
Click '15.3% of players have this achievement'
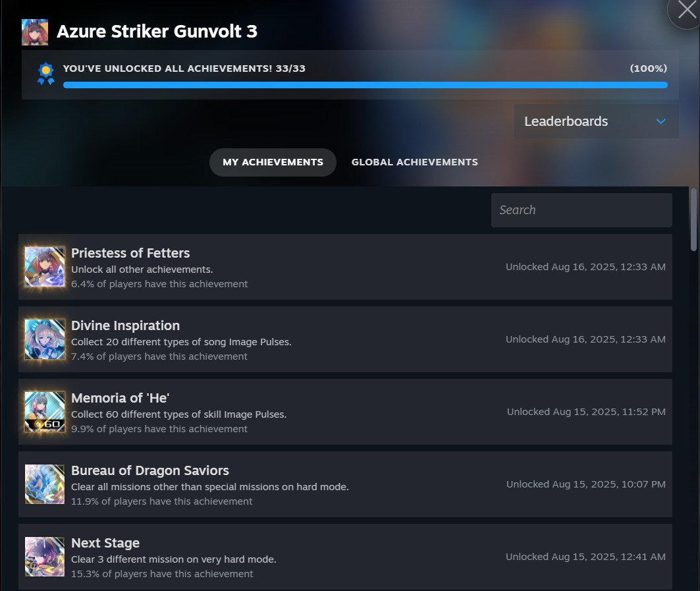click(162, 574)
